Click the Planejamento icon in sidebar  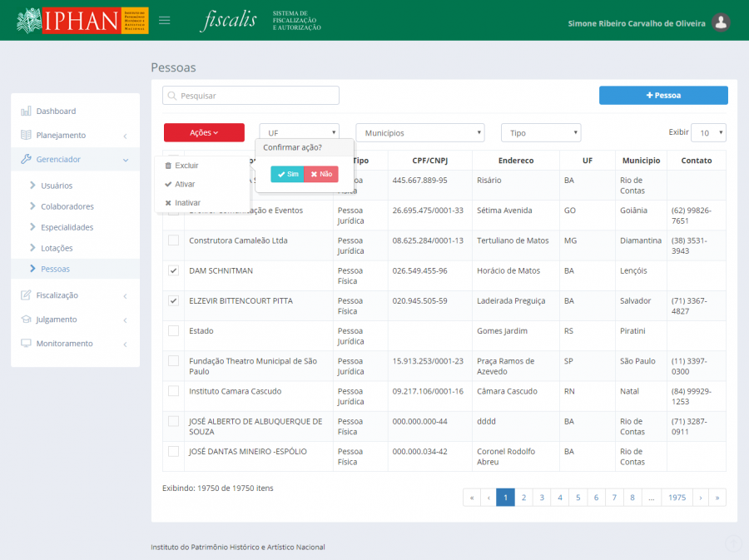tap(26, 136)
